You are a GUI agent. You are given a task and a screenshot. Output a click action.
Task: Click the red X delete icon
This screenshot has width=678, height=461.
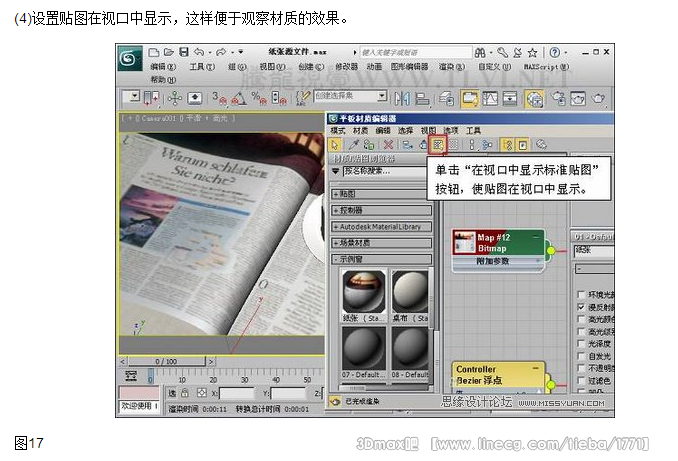(x=388, y=144)
